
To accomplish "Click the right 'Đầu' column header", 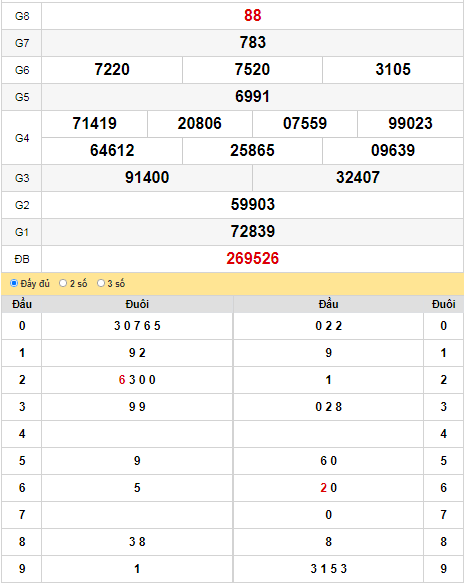I will click(328, 304).
